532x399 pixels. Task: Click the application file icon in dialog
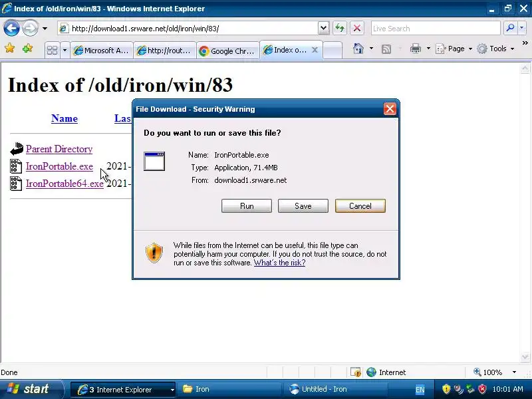(154, 161)
